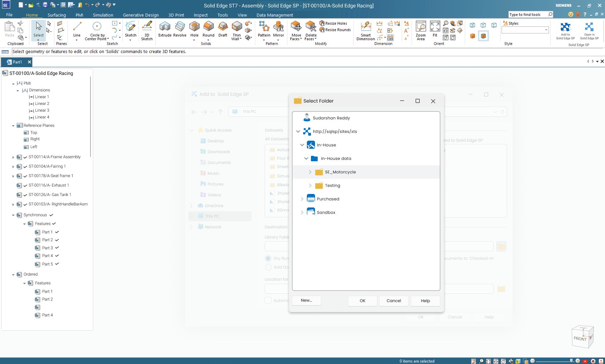Collapse the PMI tree node
The width and height of the screenshot is (605, 364).
click(13, 84)
